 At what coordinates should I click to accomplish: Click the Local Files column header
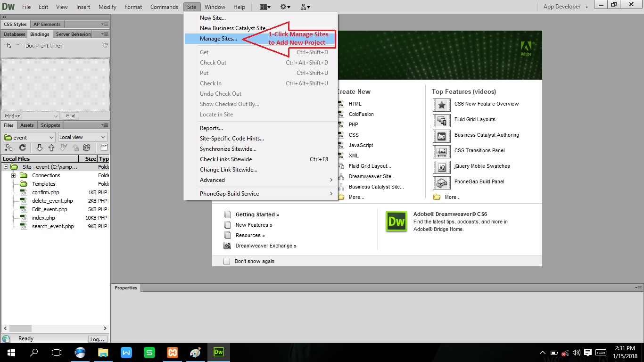pos(40,159)
